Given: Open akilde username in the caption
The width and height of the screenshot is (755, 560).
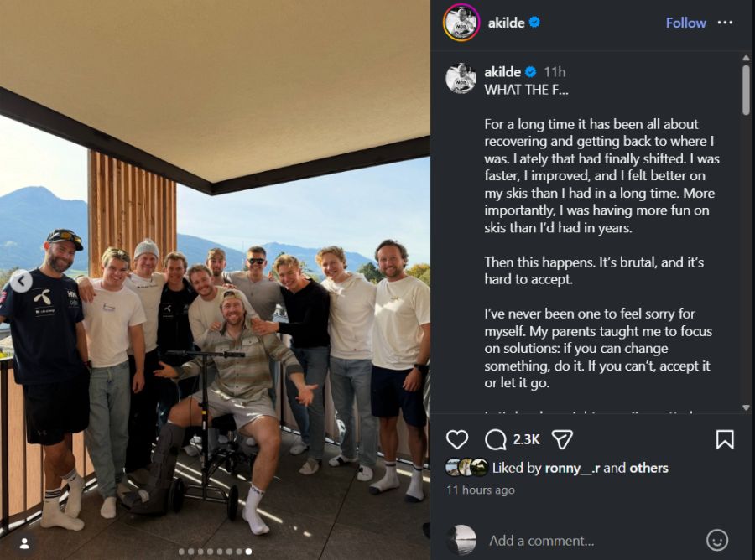Looking at the screenshot, I should (502, 72).
